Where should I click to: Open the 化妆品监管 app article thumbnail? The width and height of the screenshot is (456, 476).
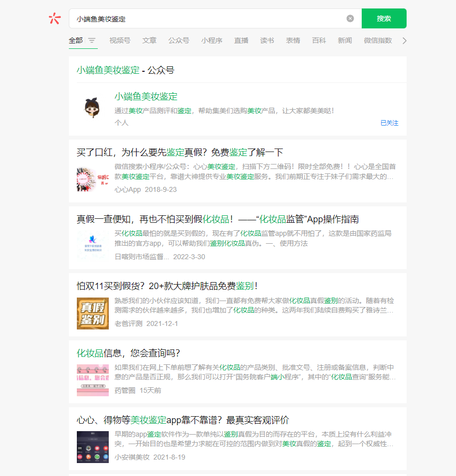pyautogui.click(x=93, y=247)
